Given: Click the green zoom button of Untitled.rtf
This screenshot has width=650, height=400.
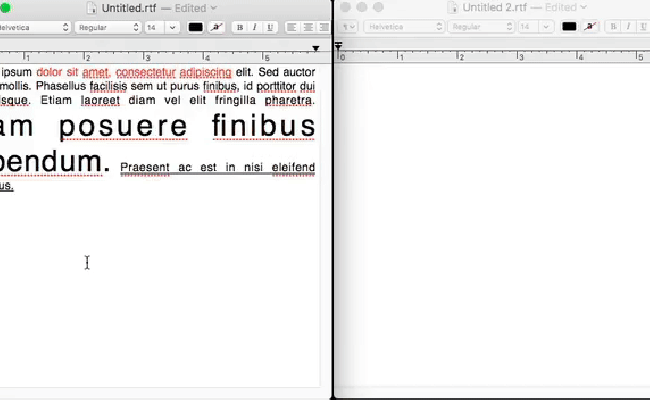Looking at the screenshot, I should (5, 8).
